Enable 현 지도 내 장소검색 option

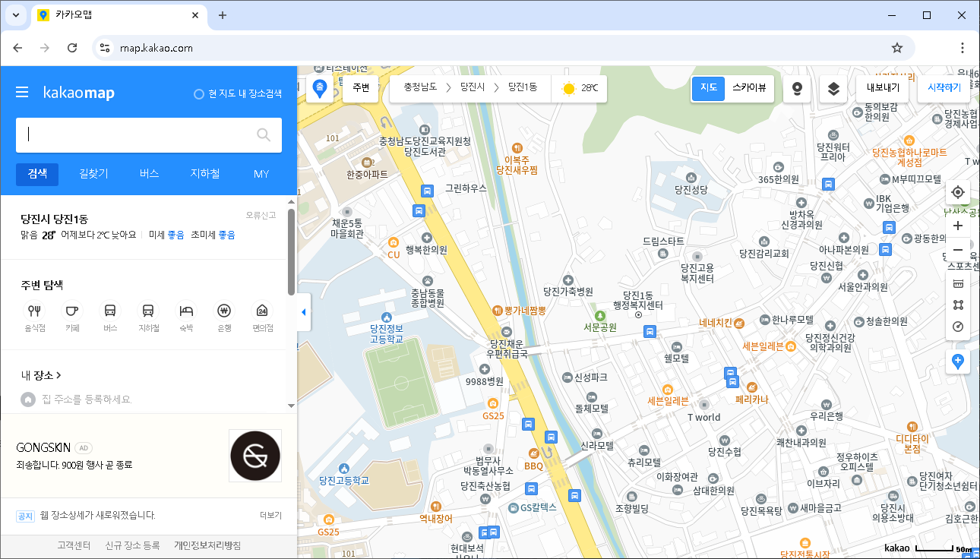point(238,94)
